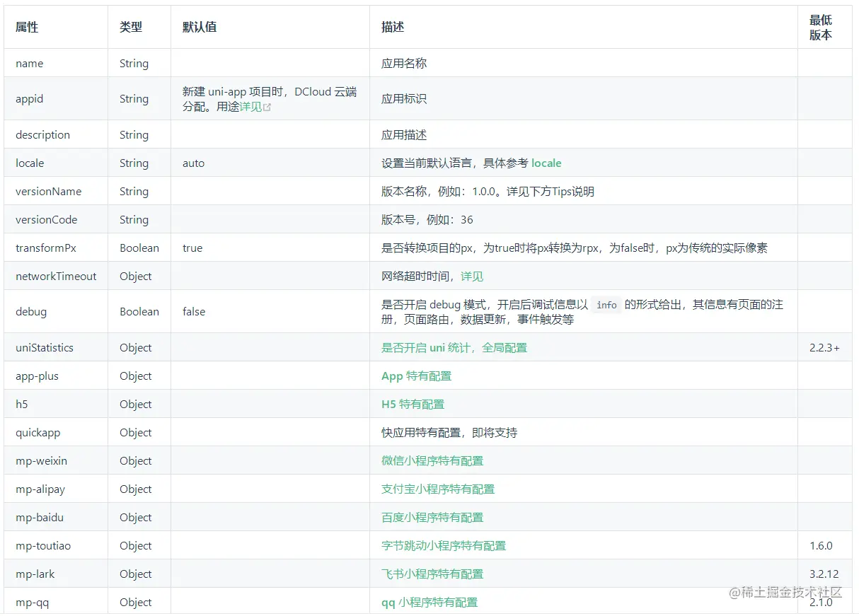This screenshot has height=616, width=859.
Task: Click the info code tag in debug description
Action: click(x=606, y=305)
